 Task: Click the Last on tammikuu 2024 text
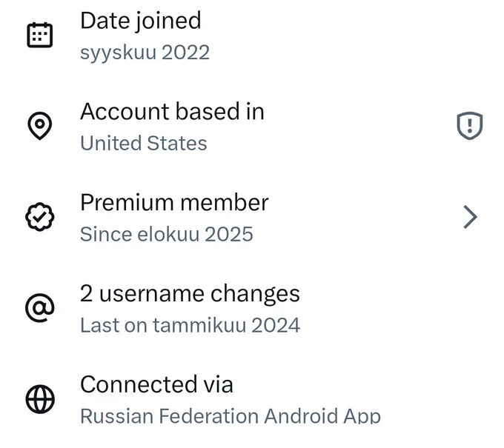[190, 325]
